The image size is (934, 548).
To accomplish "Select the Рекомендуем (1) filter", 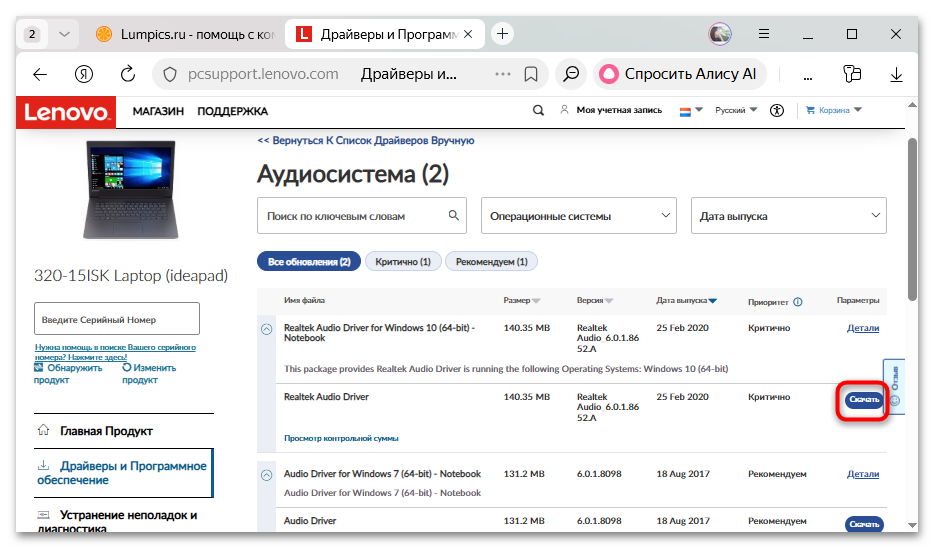I will point(491,261).
